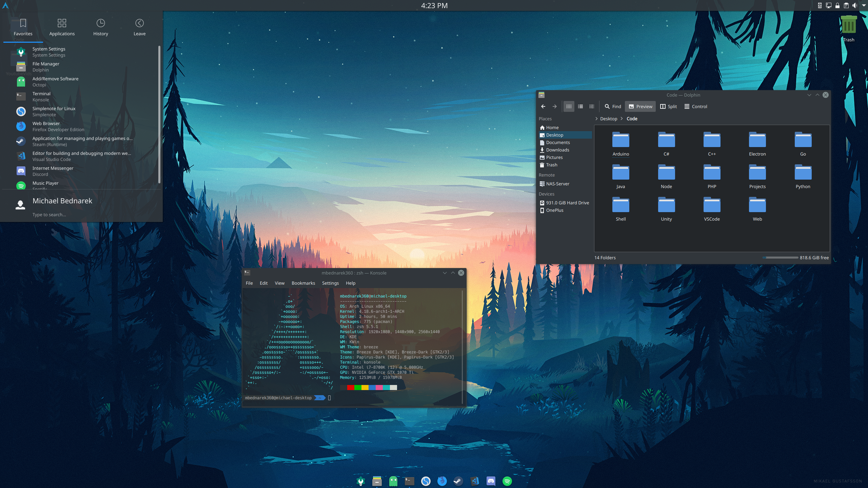Open the application launcher logo in top panel
This screenshot has height=488, width=868.
click(5, 5)
